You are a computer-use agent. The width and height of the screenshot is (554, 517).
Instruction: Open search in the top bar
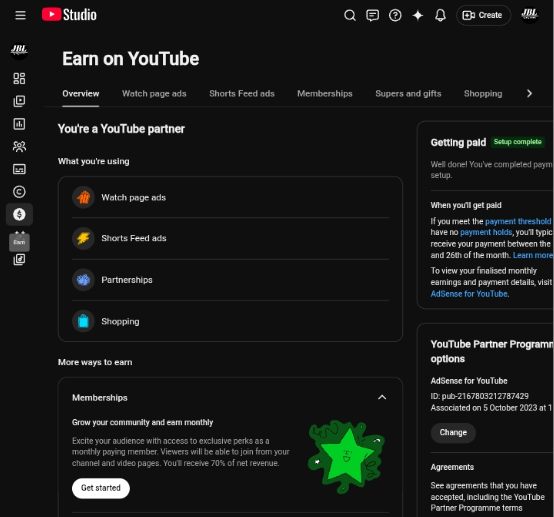[x=350, y=15]
